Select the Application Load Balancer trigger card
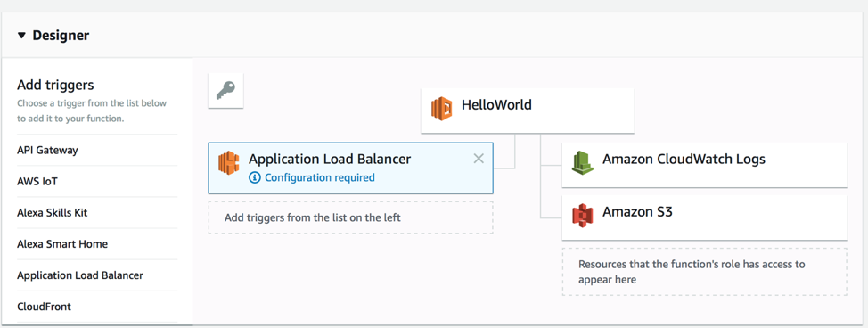 point(350,168)
